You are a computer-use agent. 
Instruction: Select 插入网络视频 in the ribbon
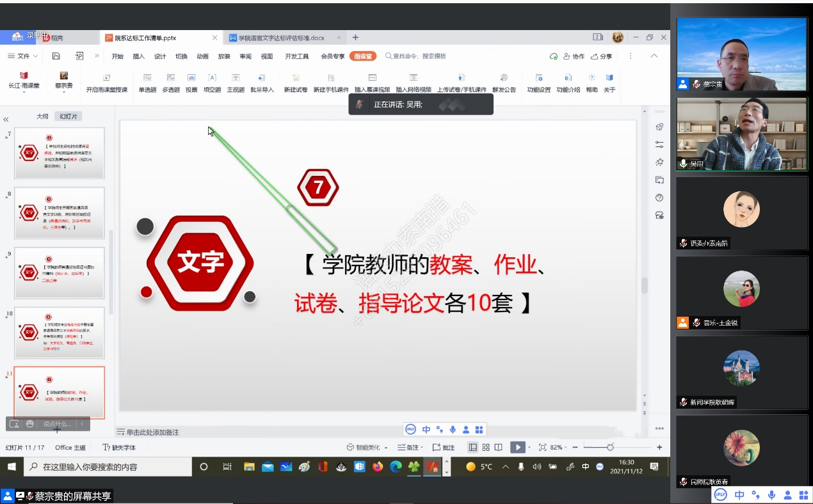pyautogui.click(x=413, y=78)
